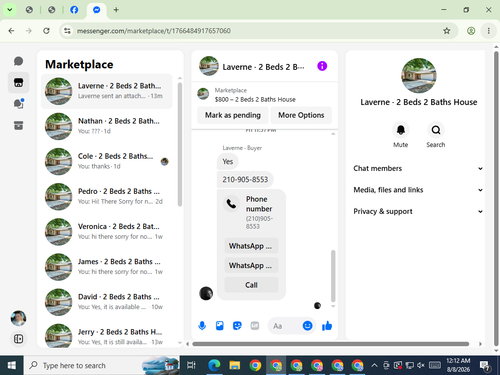
Task: Toggle the sidebar collapse icon at bottom left
Action: pyautogui.click(x=18, y=339)
